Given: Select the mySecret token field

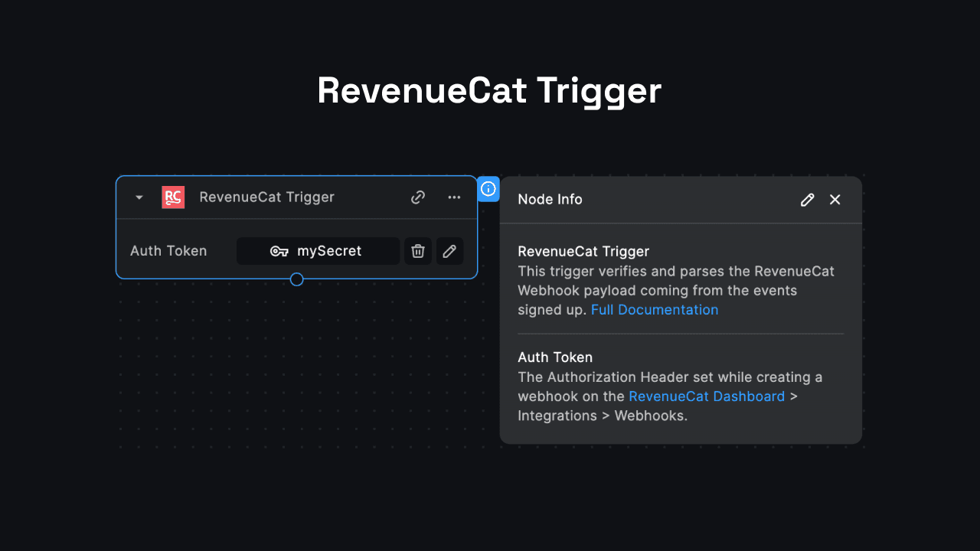Looking at the screenshot, I should click(329, 251).
